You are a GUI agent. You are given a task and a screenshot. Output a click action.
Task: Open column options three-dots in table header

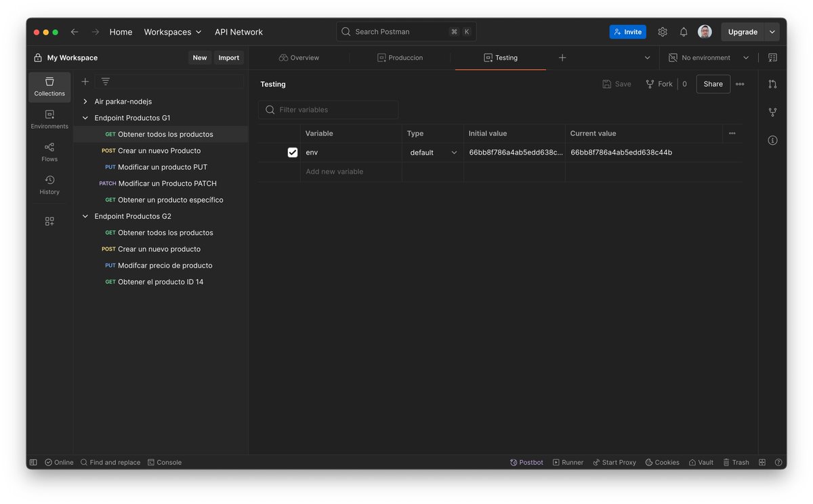pyautogui.click(x=732, y=133)
